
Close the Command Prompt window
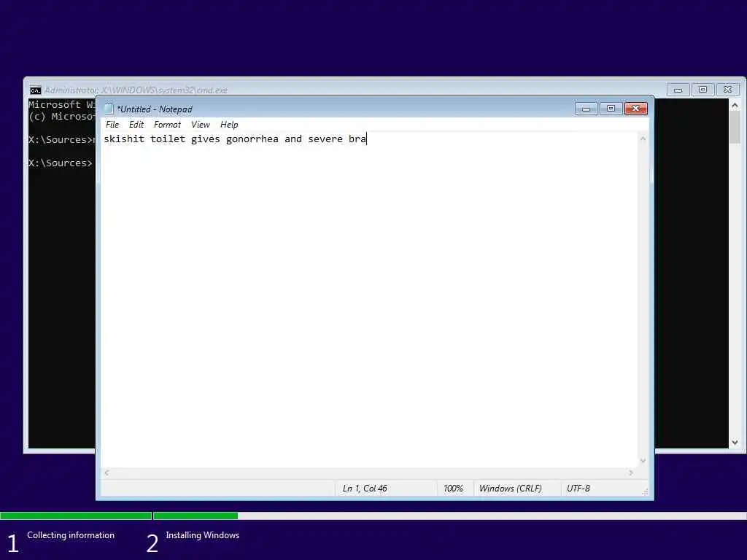pos(727,90)
